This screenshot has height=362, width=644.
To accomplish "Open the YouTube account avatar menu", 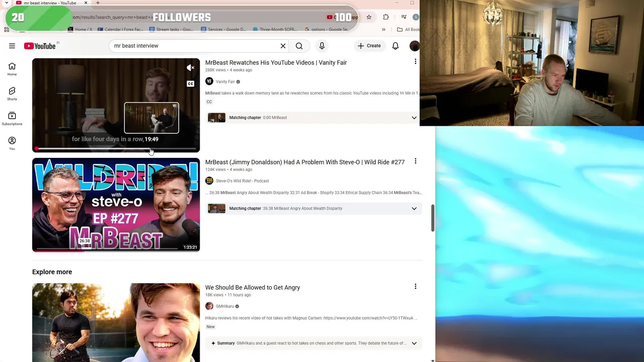I will 414,46.
